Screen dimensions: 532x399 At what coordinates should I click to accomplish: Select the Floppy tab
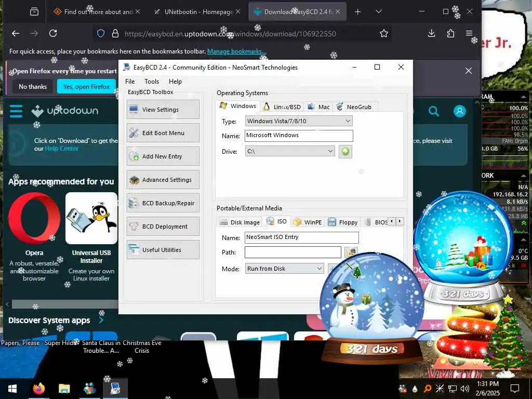point(343,222)
